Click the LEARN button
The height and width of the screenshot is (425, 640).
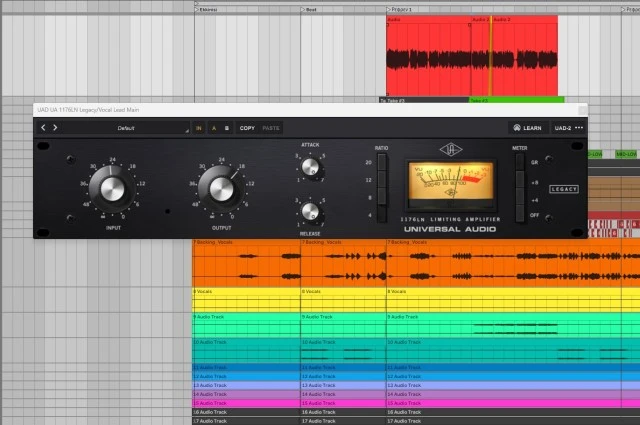pos(527,128)
